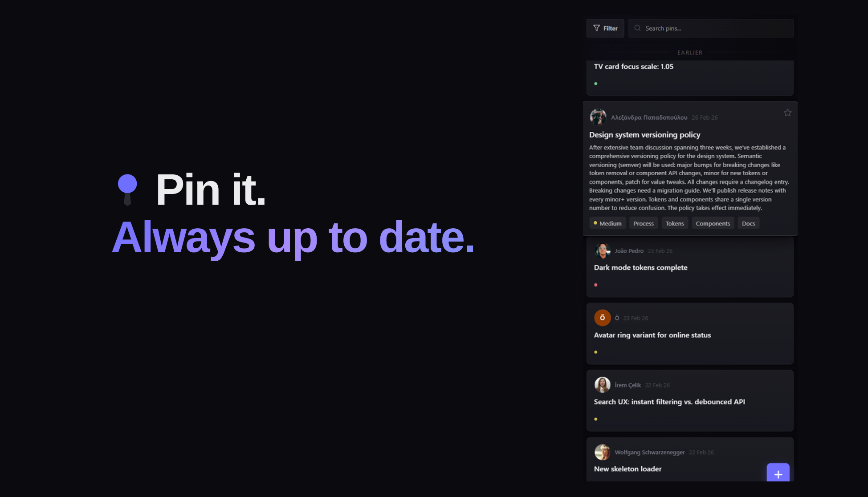The height and width of the screenshot is (497, 868).
Task: Open the Filter options dropdown
Action: pos(605,28)
